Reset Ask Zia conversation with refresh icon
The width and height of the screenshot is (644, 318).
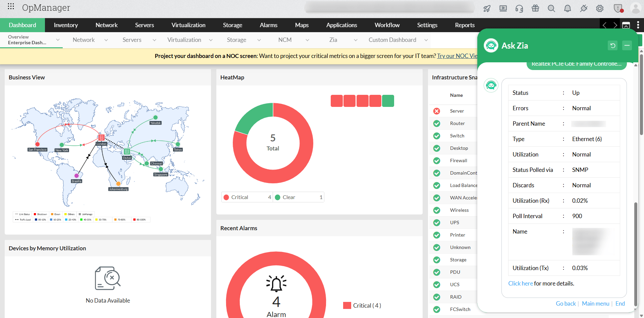coord(613,46)
